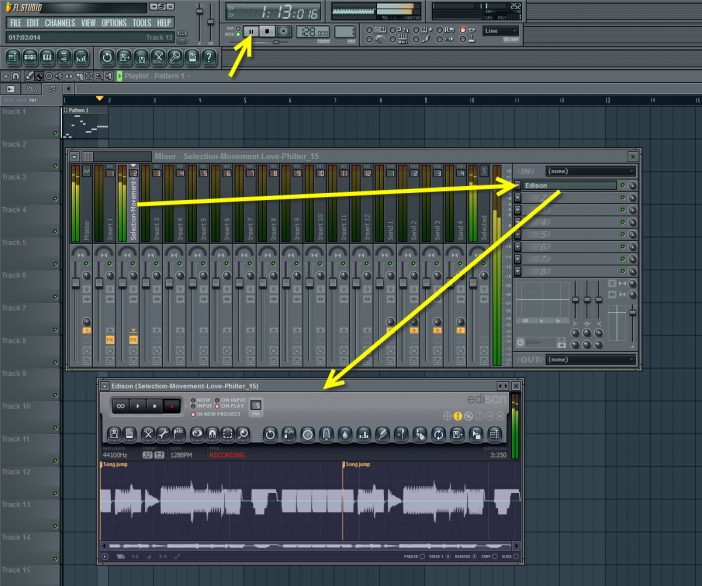
Task: Open the CHANNELS menu
Action: pos(60,23)
